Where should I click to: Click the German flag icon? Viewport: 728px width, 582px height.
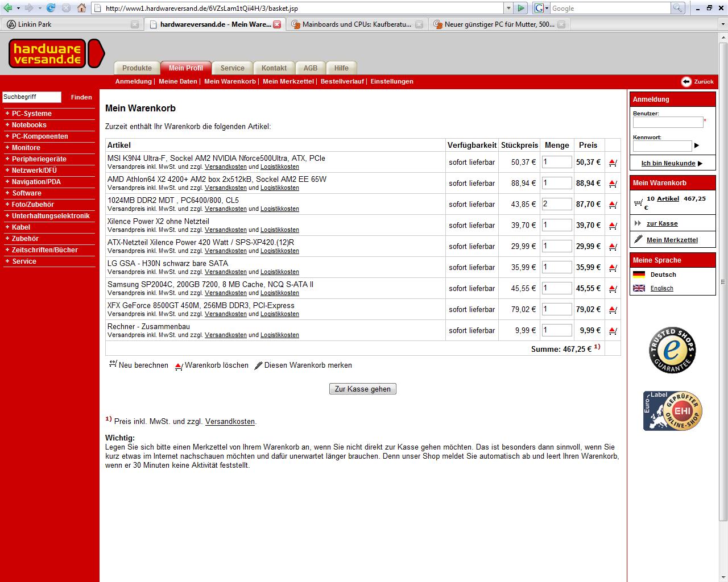(x=639, y=275)
